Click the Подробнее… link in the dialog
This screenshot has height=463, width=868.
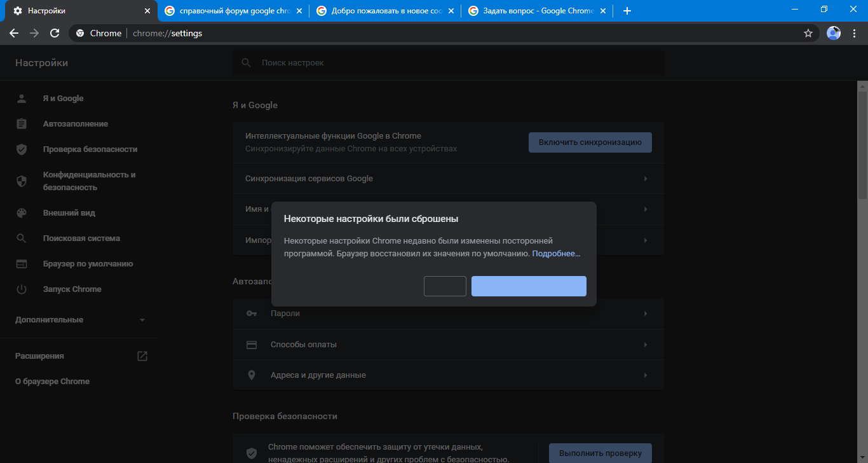(556, 253)
